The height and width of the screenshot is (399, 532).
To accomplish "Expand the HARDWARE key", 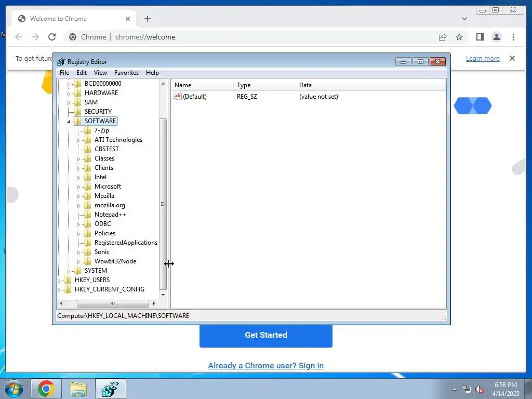I will (x=69, y=94).
